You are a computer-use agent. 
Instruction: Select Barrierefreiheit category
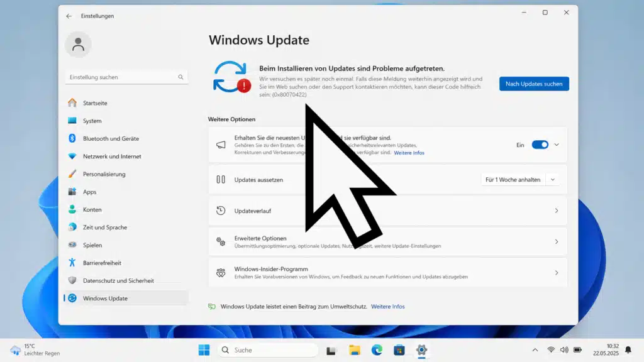tap(126, 263)
